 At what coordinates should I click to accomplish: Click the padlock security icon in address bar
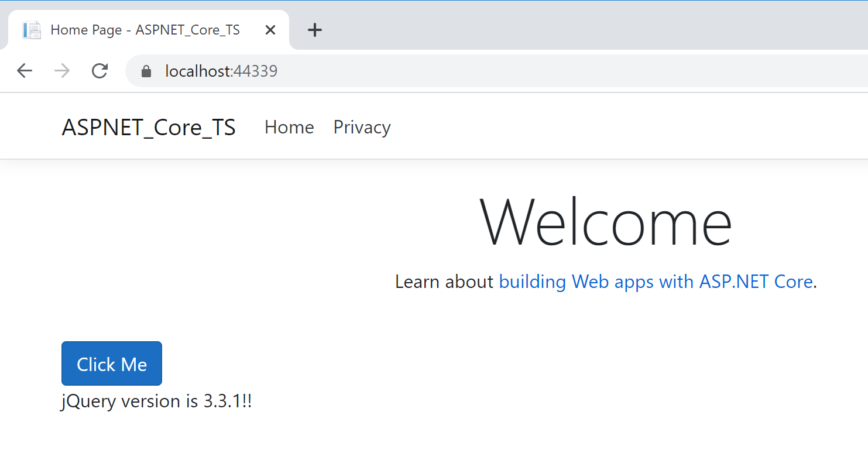145,71
